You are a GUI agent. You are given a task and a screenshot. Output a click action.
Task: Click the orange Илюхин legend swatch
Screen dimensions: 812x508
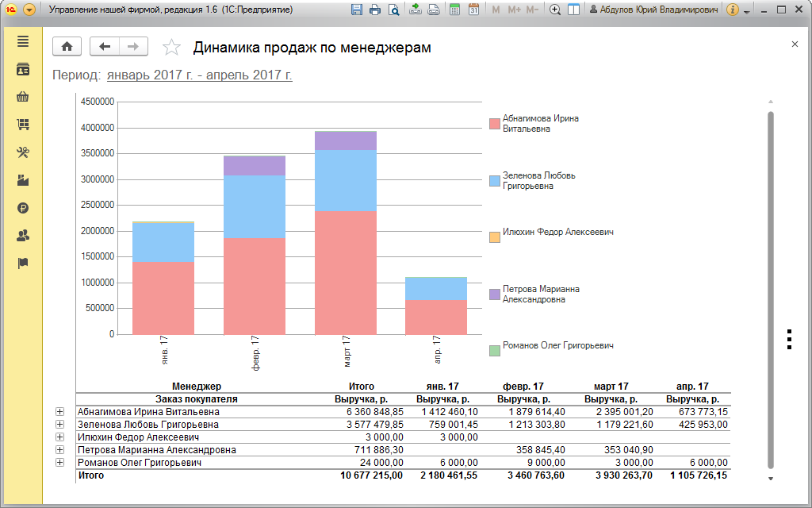click(495, 237)
